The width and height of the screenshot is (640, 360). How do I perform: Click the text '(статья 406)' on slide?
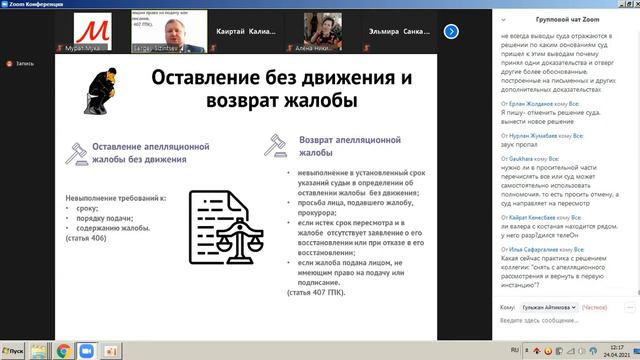click(86, 238)
